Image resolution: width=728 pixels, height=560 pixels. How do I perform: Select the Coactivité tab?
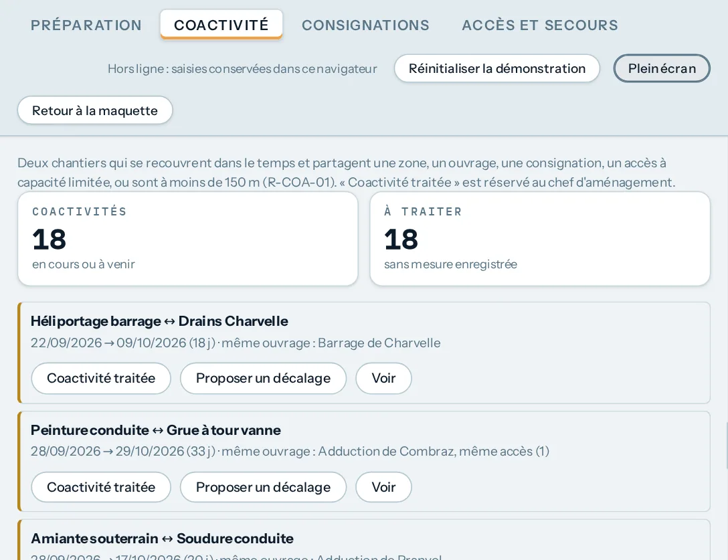click(x=221, y=25)
